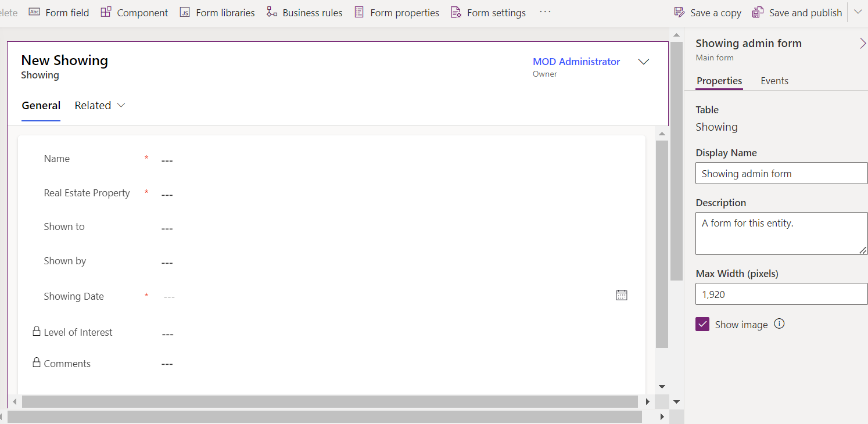Expand the header chevron next to MOD Administrator
This screenshot has height=424, width=868.
pos(644,62)
